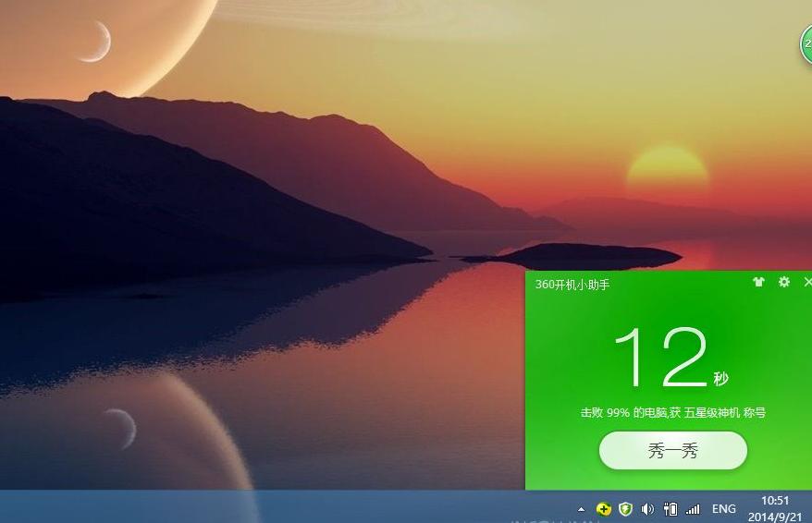Open the 10:51 taskbar clock
This screenshot has width=812, height=523.
(x=774, y=501)
